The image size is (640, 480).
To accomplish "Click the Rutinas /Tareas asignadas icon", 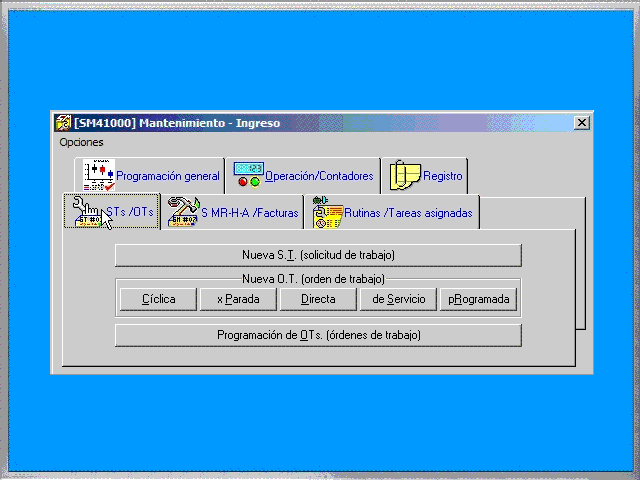I will (327, 212).
